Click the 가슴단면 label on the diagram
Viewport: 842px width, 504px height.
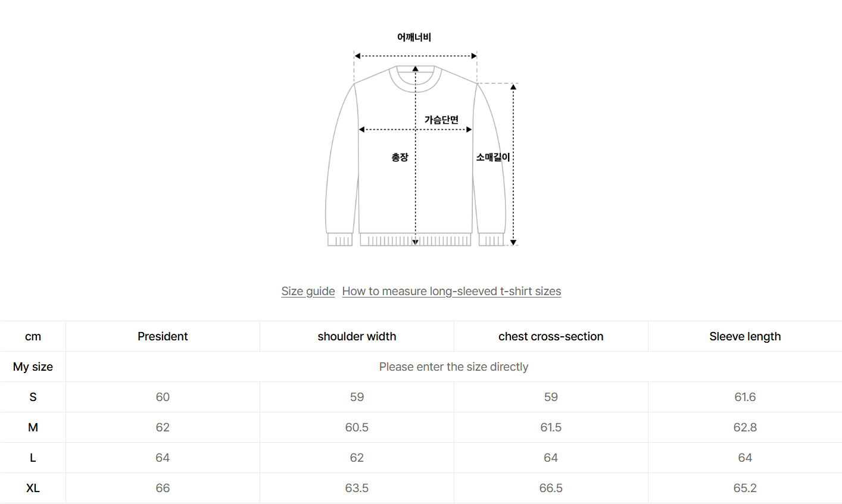tap(441, 120)
